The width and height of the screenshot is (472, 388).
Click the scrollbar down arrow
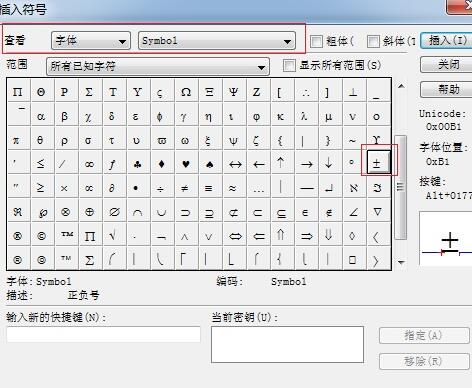click(401, 262)
